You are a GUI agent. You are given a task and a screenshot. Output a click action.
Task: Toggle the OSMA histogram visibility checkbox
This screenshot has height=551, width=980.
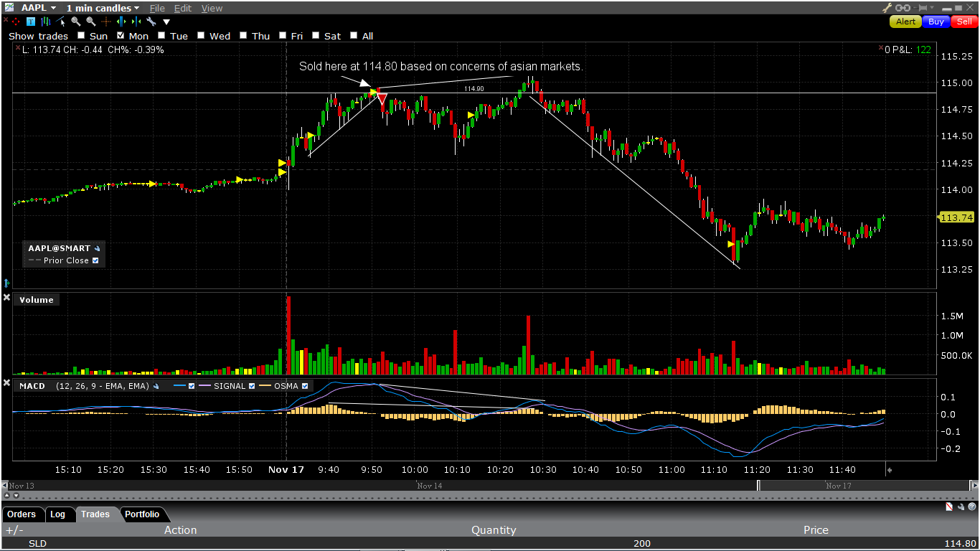[305, 386]
